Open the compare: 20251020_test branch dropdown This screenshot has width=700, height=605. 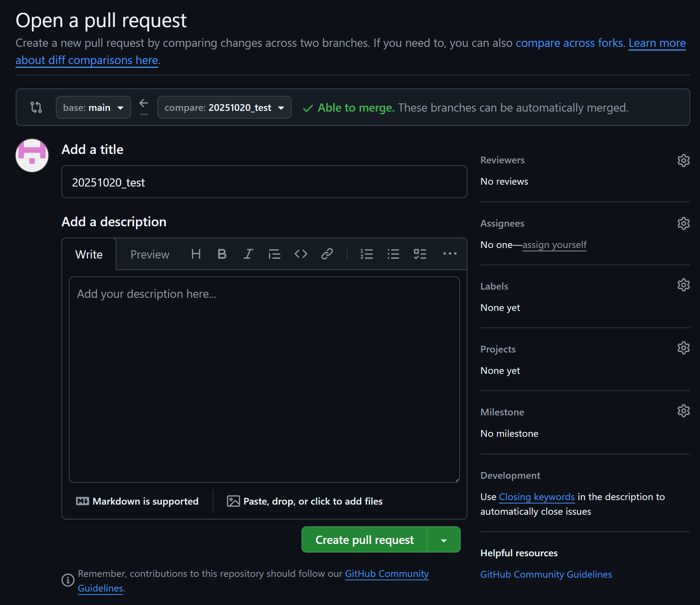tap(224, 108)
